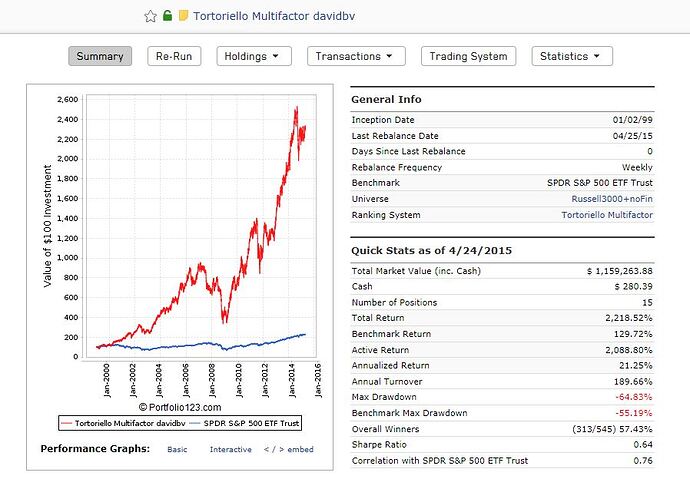Click the Total Market Value amount
The width and height of the screenshot is (690, 479).
click(620, 271)
